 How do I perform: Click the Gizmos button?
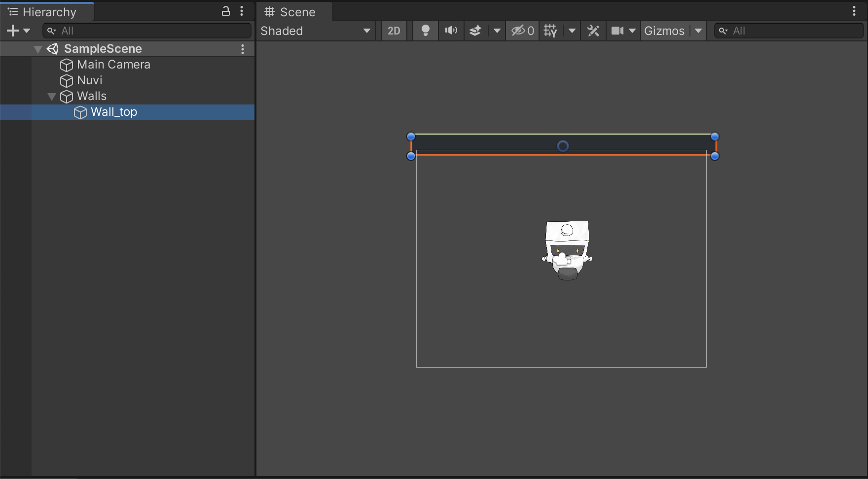coord(664,31)
